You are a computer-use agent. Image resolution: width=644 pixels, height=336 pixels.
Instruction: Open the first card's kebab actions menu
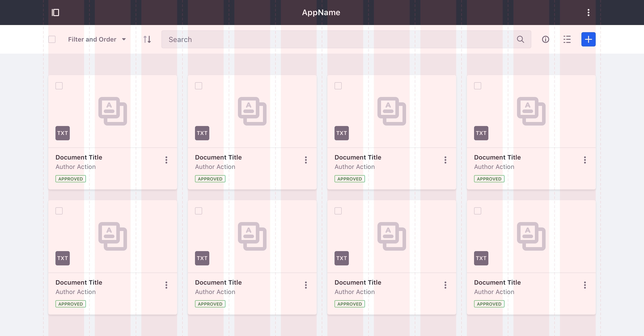pyautogui.click(x=166, y=160)
